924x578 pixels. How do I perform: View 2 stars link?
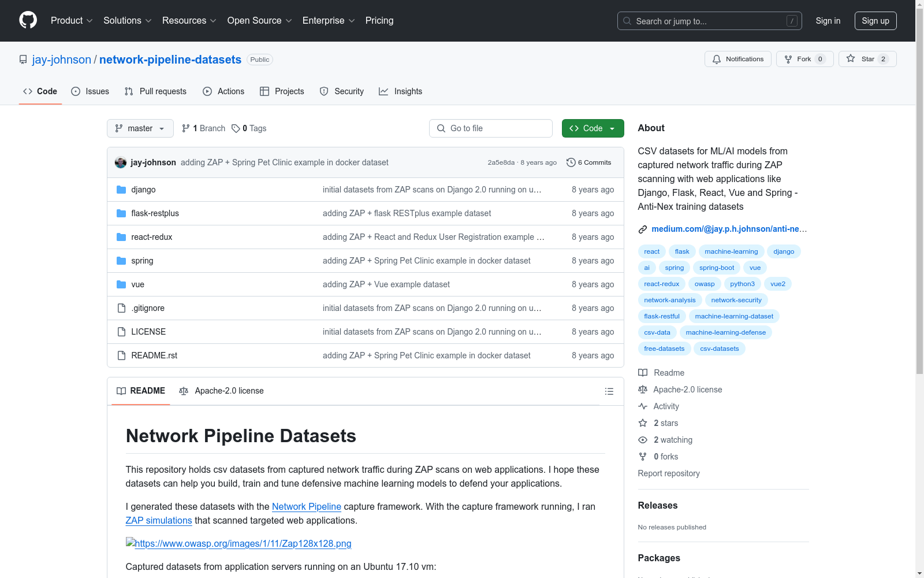pos(658,423)
